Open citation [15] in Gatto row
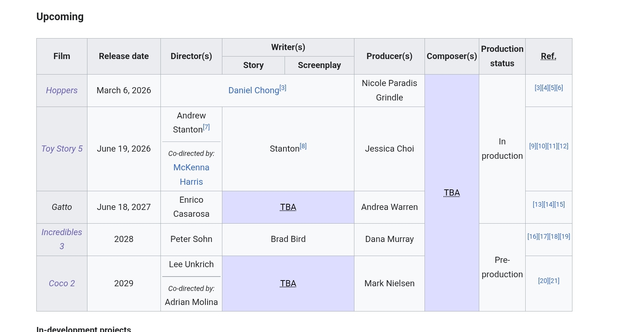 pos(559,204)
